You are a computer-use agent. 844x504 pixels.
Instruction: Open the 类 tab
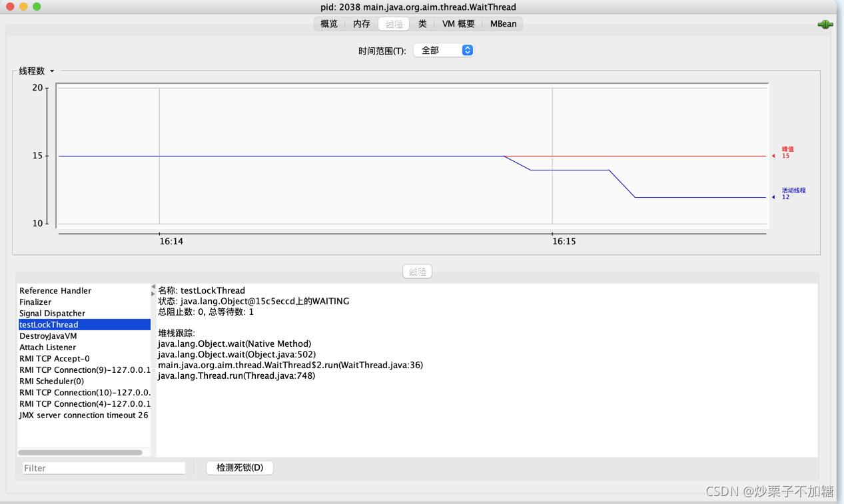422,24
